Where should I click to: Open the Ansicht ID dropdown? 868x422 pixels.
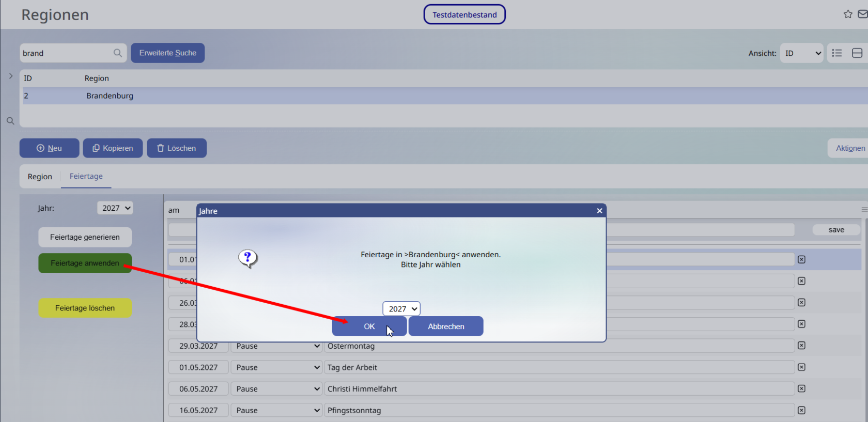coord(801,53)
